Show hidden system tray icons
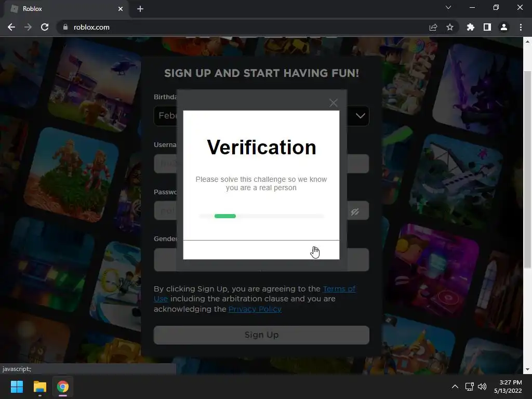This screenshot has height=399, width=532. tap(455, 387)
